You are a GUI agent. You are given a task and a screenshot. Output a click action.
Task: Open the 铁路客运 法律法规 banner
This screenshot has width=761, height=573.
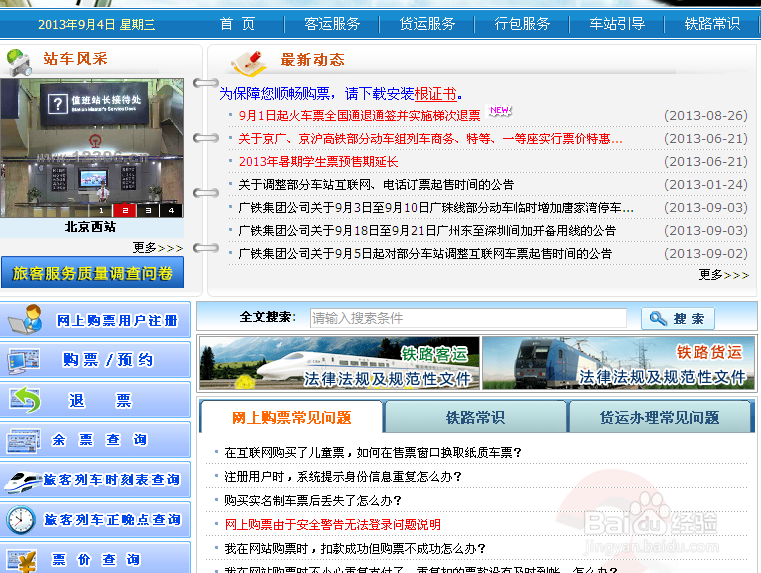pos(339,363)
